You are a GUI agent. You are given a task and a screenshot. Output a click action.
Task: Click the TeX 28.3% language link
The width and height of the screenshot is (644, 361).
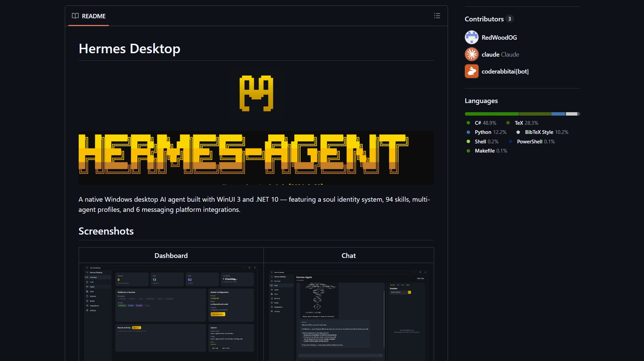(x=526, y=123)
